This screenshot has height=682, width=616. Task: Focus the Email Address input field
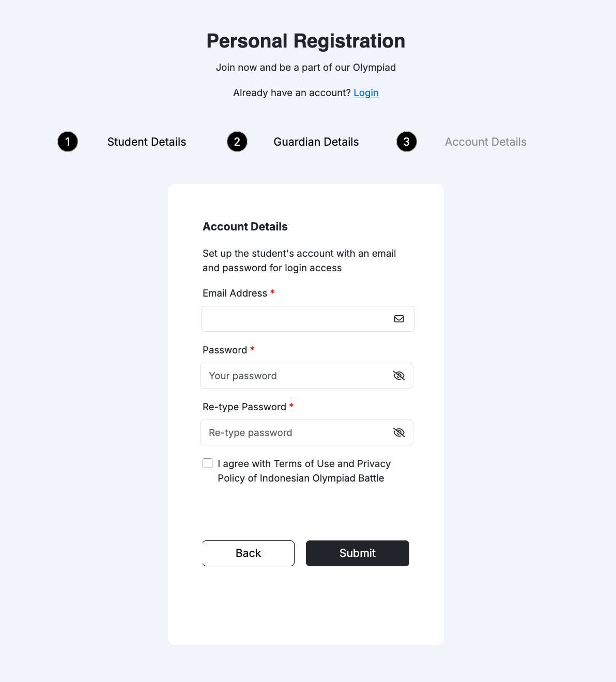[295, 319]
